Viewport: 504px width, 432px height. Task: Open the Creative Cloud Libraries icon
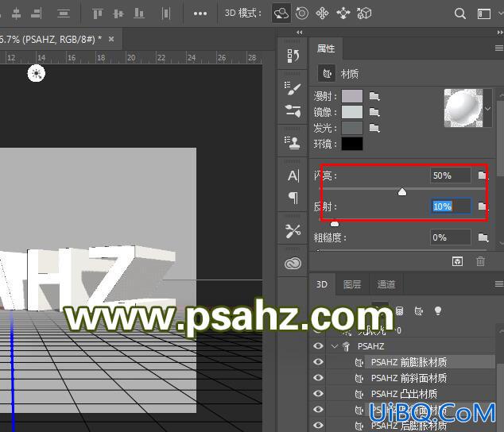[x=293, y=264]
